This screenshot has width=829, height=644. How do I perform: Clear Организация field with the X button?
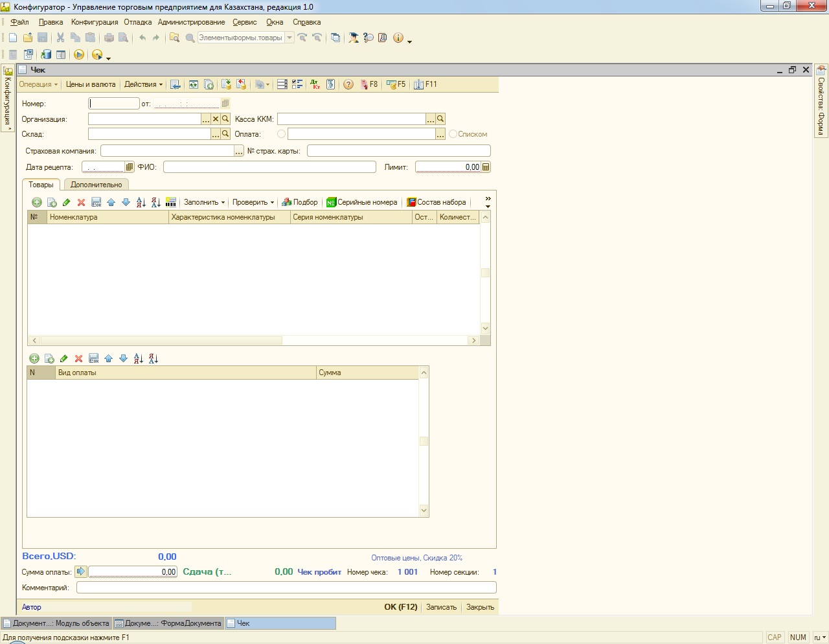point(216,119)
